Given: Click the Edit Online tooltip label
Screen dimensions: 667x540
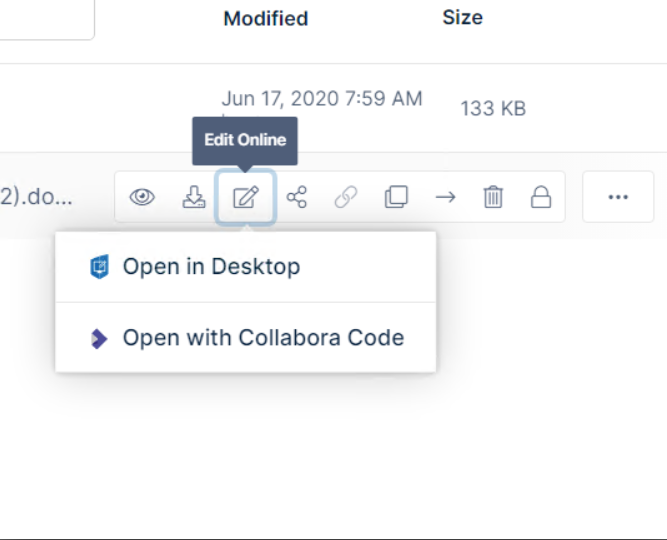Looking at the screenshot, I should pyautogui.click(x=245, y=140).
